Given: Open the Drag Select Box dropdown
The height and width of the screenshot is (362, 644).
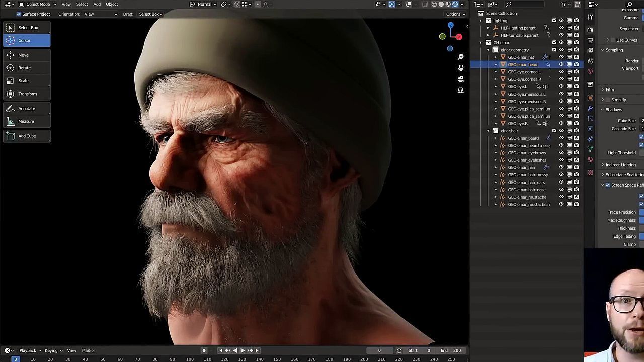Looking at the screenshot, I should point(150,14).
